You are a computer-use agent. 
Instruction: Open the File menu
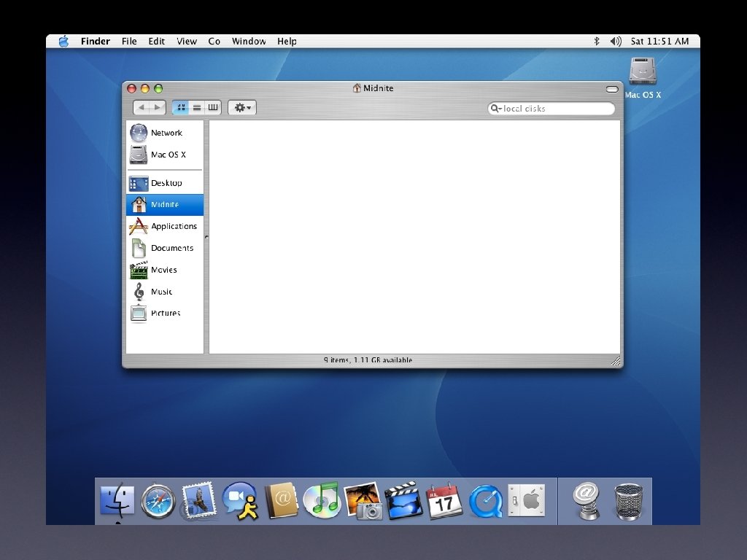tap(129, 42)
